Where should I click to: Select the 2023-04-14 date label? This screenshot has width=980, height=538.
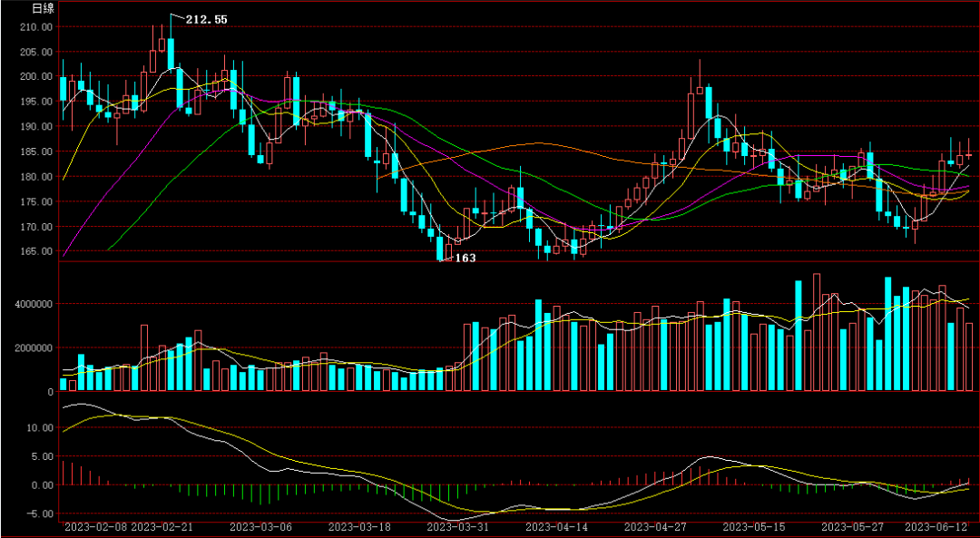coord(556,526)
